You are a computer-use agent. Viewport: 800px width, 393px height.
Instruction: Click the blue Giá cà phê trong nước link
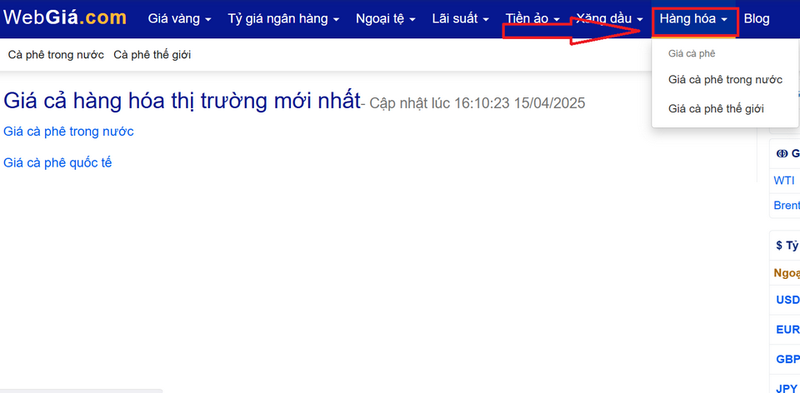[x=68, y=132]
